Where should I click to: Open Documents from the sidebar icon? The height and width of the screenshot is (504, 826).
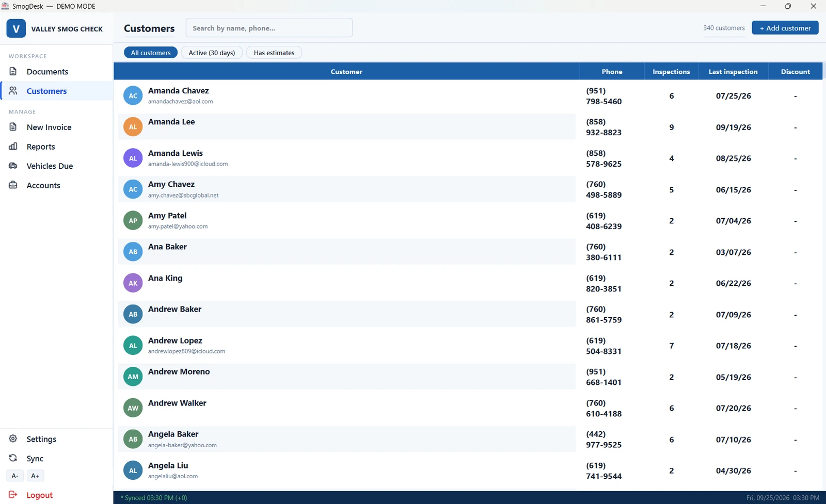pos(13,71)
